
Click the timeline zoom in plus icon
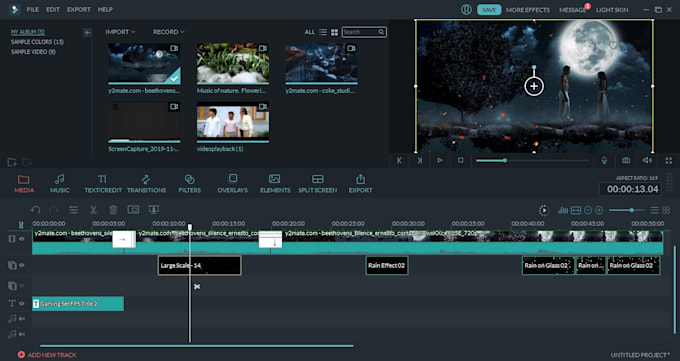pos(599,210)
